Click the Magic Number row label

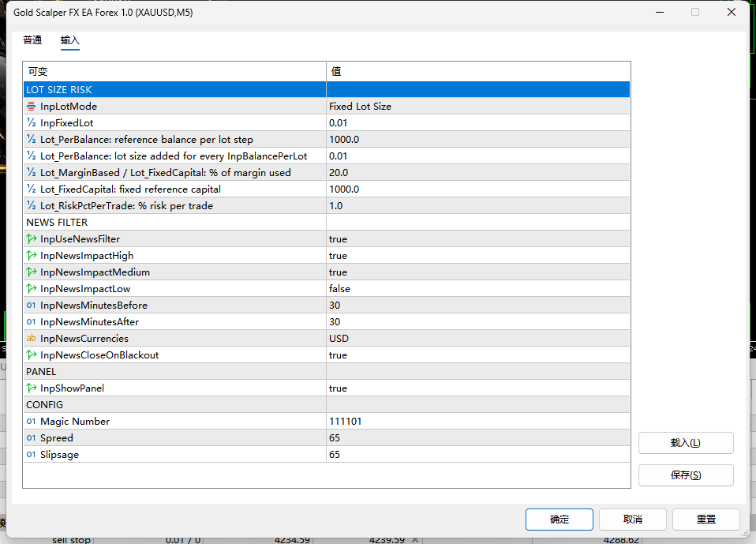pyautogui.click(x=75, y=421)
